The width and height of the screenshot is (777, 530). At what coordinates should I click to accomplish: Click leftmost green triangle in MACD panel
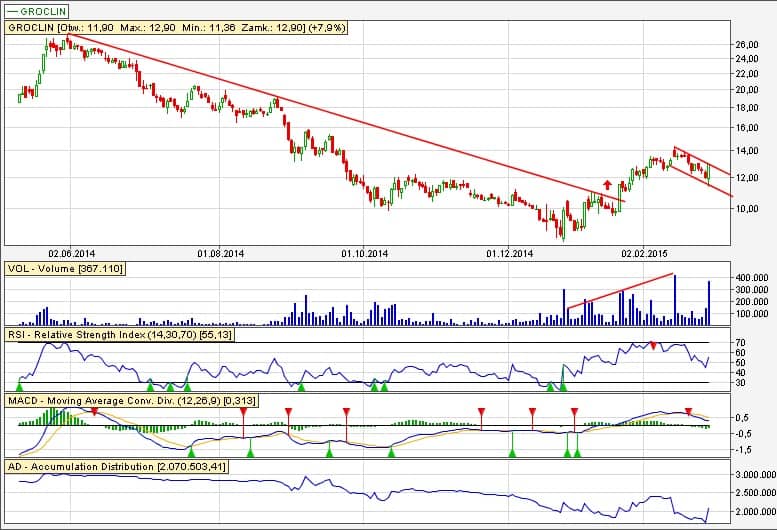click(x=190, y=453)
